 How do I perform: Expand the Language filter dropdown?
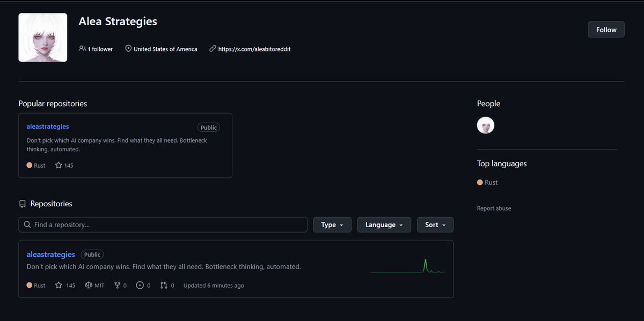point(384,225)
